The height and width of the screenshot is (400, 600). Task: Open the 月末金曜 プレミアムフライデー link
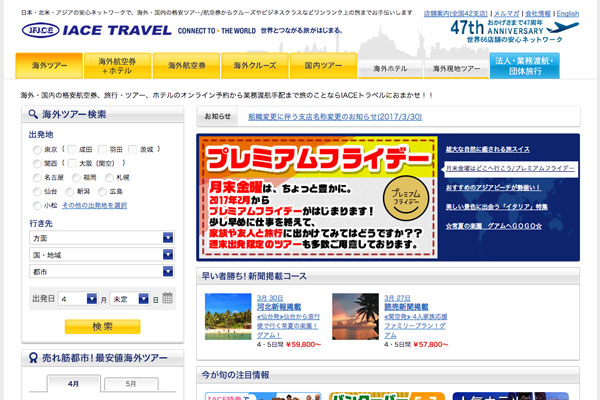point(510,168)
